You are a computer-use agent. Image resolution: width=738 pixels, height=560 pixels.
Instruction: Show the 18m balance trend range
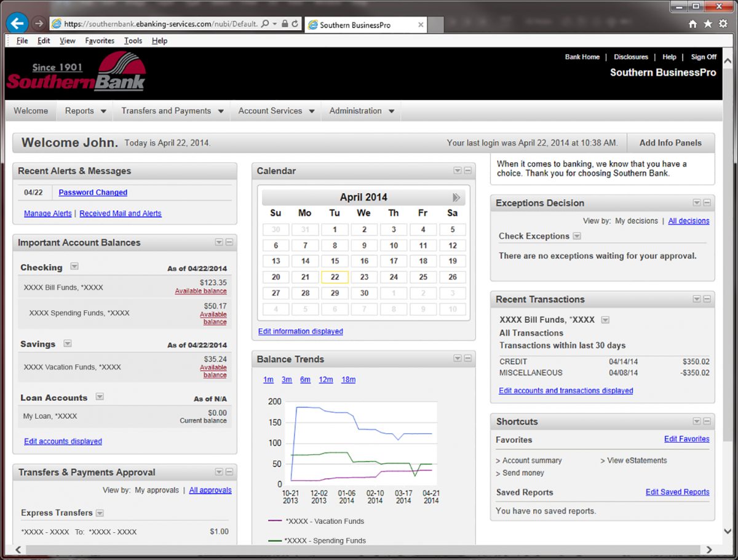[348, 380]
